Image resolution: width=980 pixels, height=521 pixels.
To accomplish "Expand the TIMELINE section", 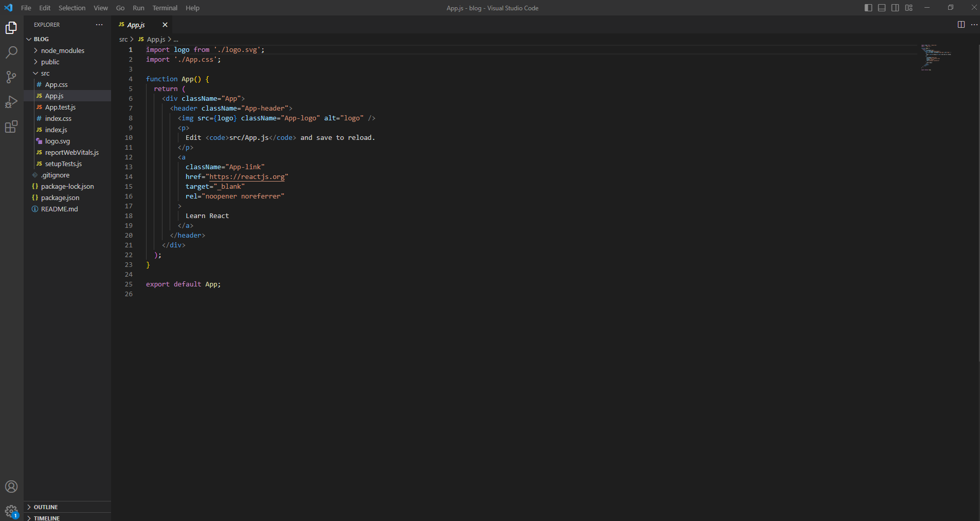I will coord(67,517).
